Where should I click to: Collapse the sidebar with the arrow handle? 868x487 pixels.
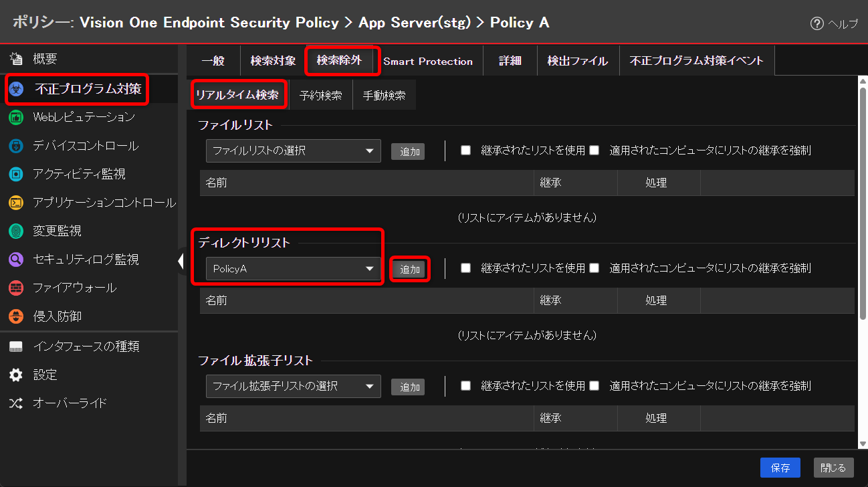[x=181, y=261]
